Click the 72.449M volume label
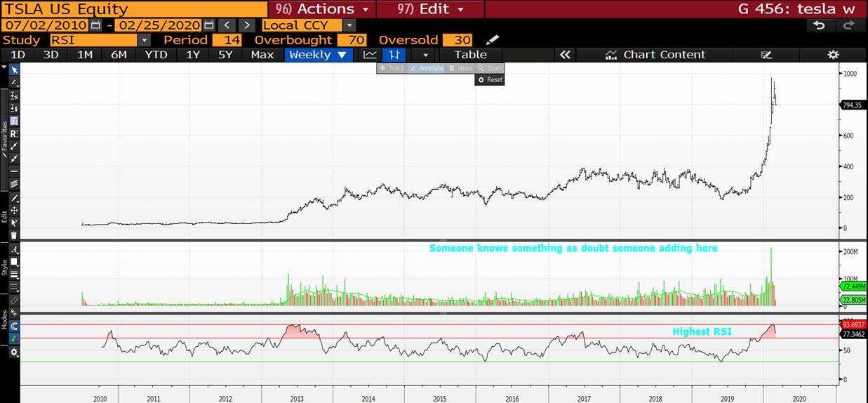 click(853, 286)
